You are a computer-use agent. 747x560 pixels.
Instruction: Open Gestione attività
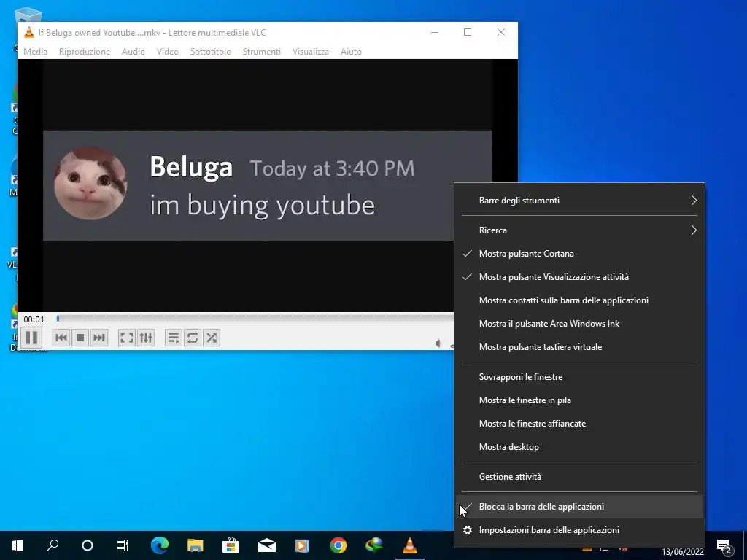pyautogui.click(x=579, y=477)
